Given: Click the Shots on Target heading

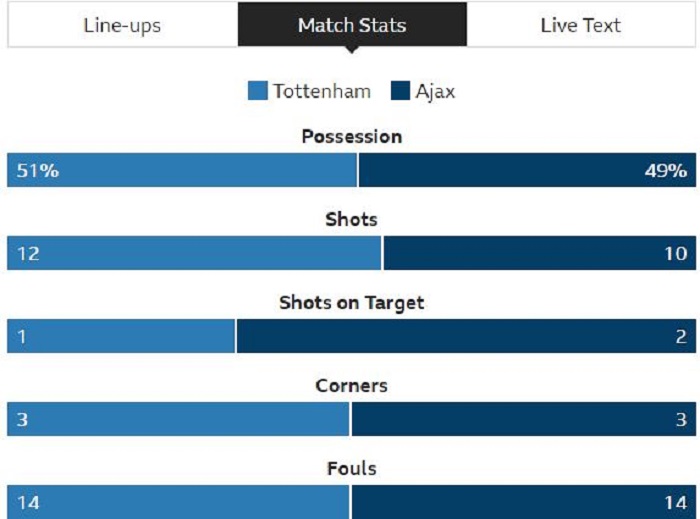Looking at the screenshot, I should 351,302.
